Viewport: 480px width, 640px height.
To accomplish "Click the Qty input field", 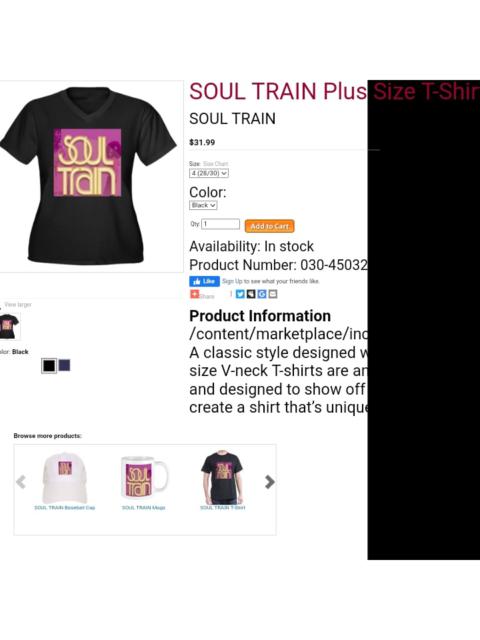I will 220,224.
